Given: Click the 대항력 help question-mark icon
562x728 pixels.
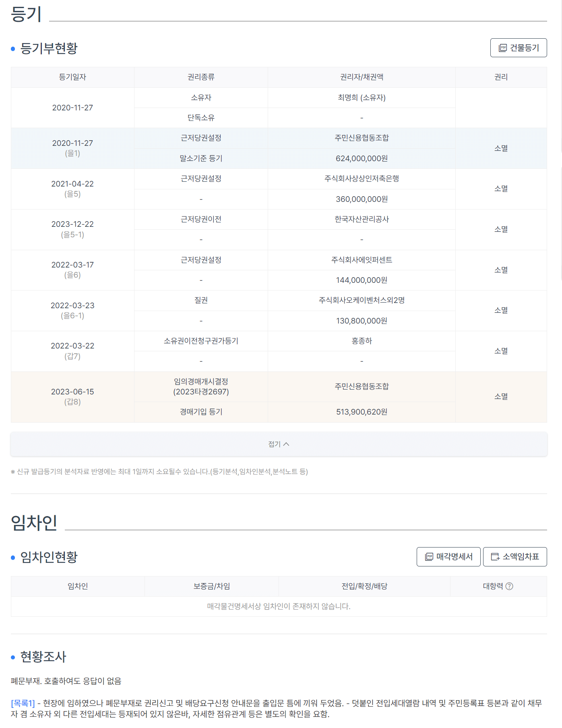Looking at the screenshot, I should [x=509, y=586].
